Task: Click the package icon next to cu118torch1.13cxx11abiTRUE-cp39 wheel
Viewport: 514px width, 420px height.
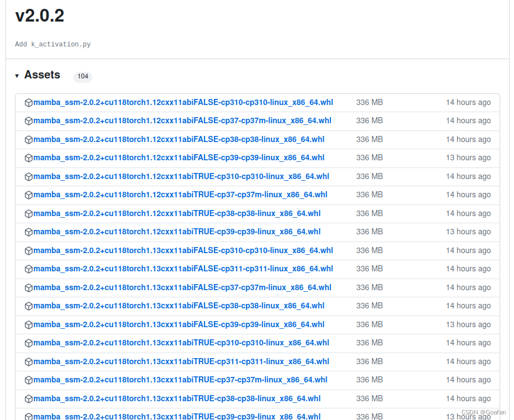Action: click(x=28, y=417)
